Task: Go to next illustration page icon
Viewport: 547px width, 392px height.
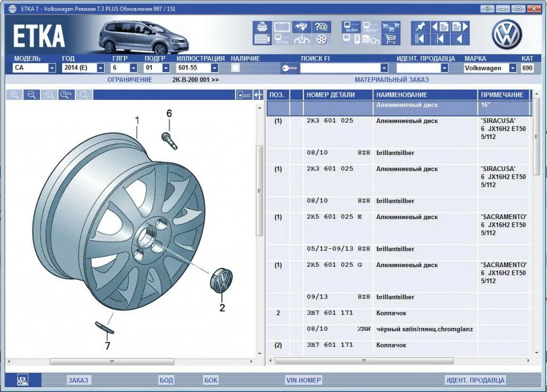Action: tap(459, 27)
